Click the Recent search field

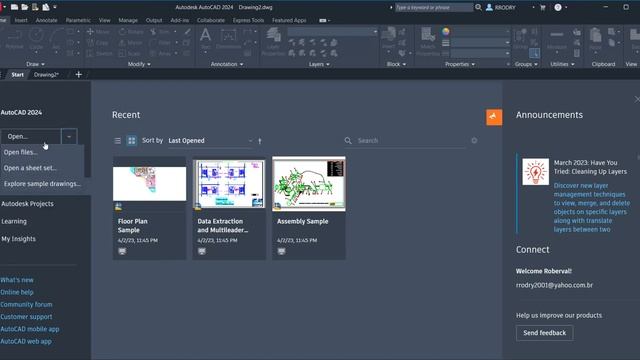(410, 141)
